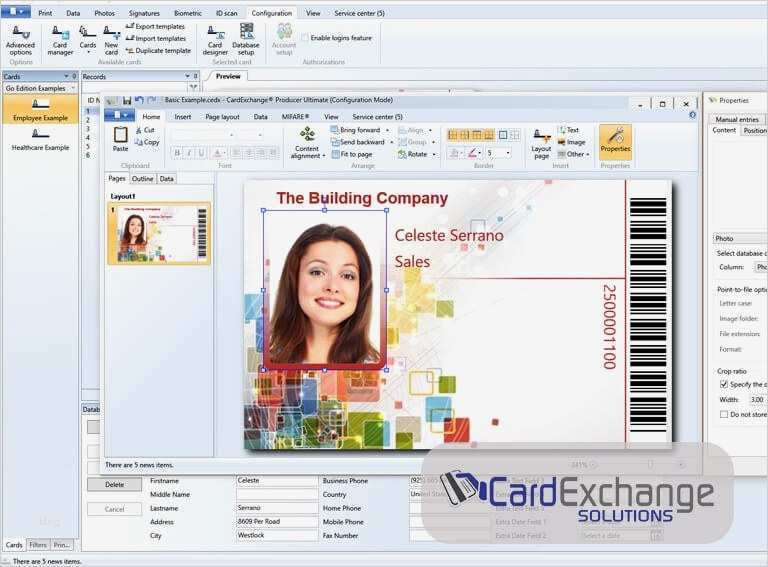The width and height of the screenshot is (768, 567).
Task: Open font color picker
Action: [x=218, y=153]
